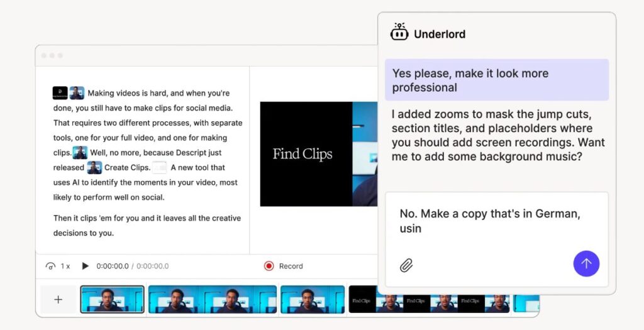Select the wide second clip in the timeline

point(212,299)
